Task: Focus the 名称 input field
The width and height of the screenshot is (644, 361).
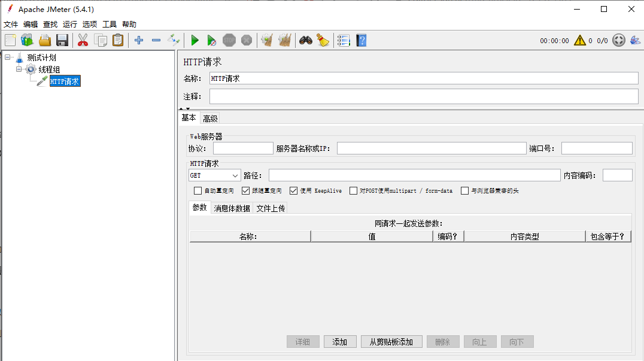Action: (424, 78)
